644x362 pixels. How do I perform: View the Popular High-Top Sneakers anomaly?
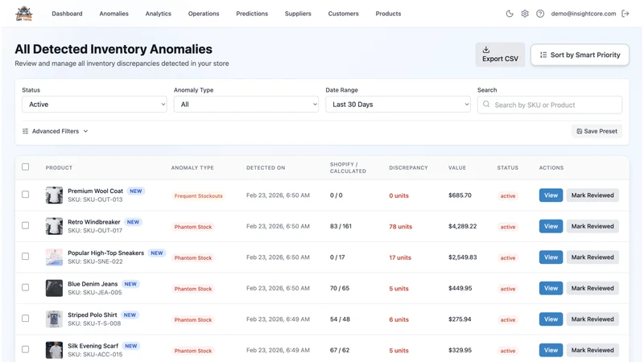click(551, 257)
